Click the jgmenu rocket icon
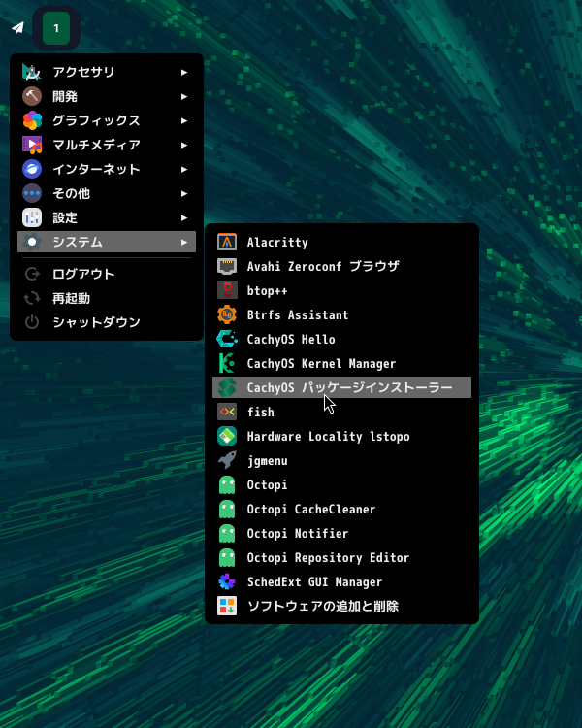 point(227,460)
